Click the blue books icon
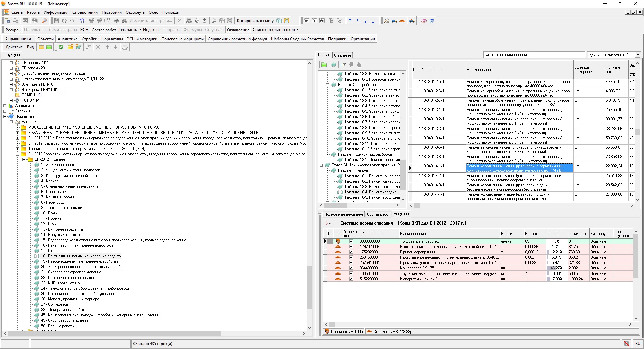644x349 pixels. (x=432, y=21)
